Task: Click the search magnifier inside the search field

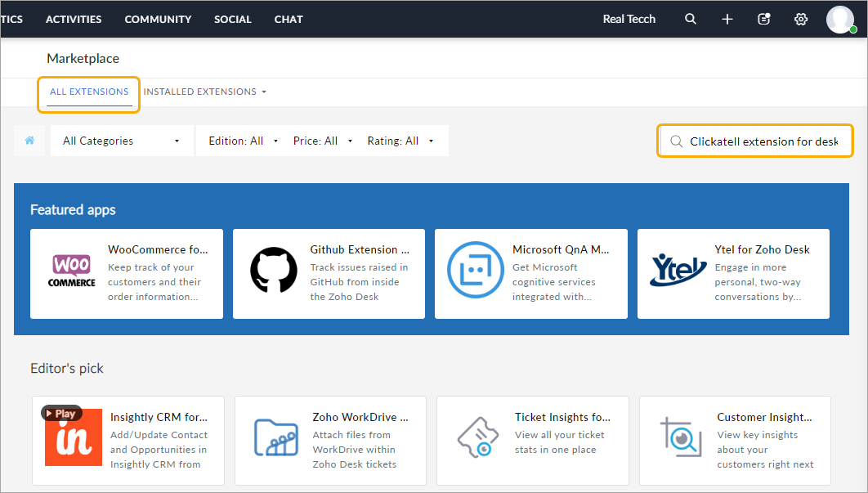Action: click(x=676, y=141)
